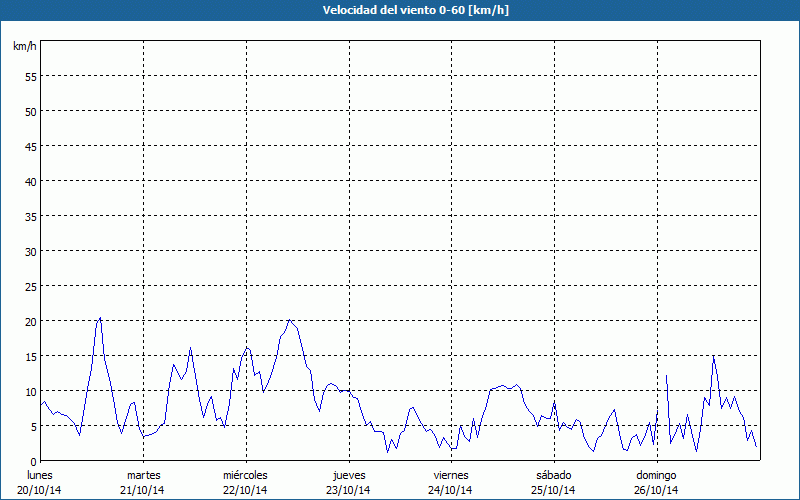
Task: Select the martes 21/10/14 date label
Action: click(x=143, y=482)
